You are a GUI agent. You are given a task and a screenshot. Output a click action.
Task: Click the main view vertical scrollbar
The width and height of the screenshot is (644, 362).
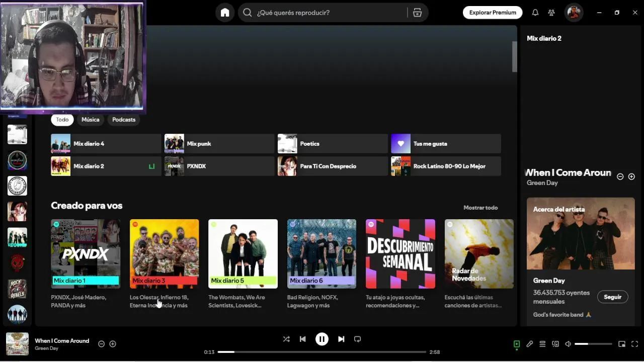point(515,56)
